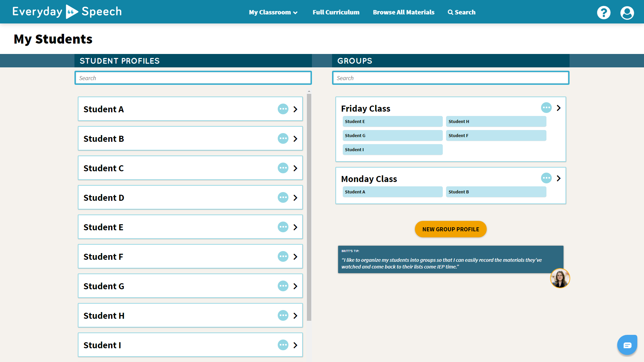Open options menu for Student C
Viewport: 644px width, 362px height.
(x=283, y=168)
